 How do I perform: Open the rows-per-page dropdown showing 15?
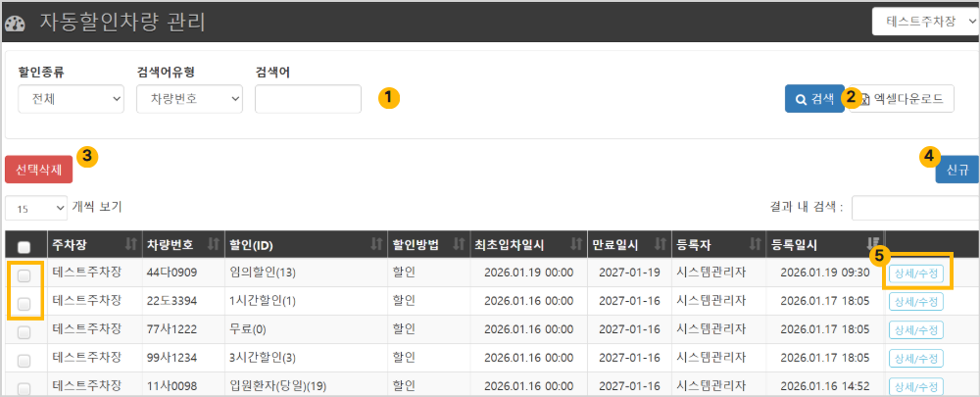click(x=35, y=208)
